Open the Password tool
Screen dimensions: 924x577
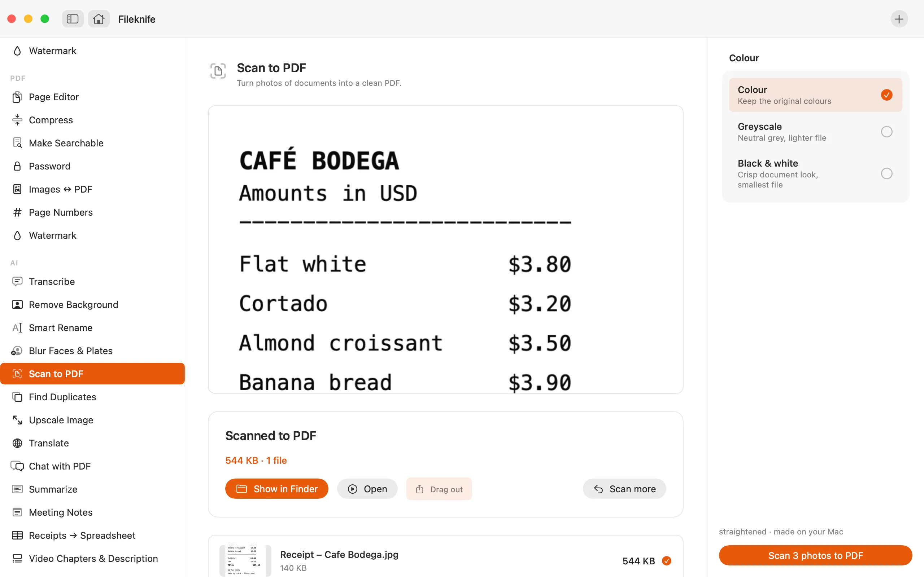[92, 166]
